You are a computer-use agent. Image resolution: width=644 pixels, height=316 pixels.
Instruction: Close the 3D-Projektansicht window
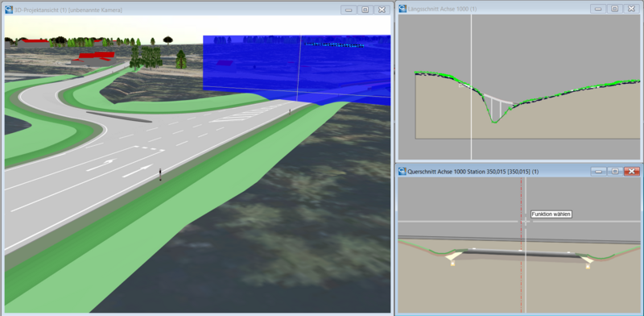tap(382, 10)
